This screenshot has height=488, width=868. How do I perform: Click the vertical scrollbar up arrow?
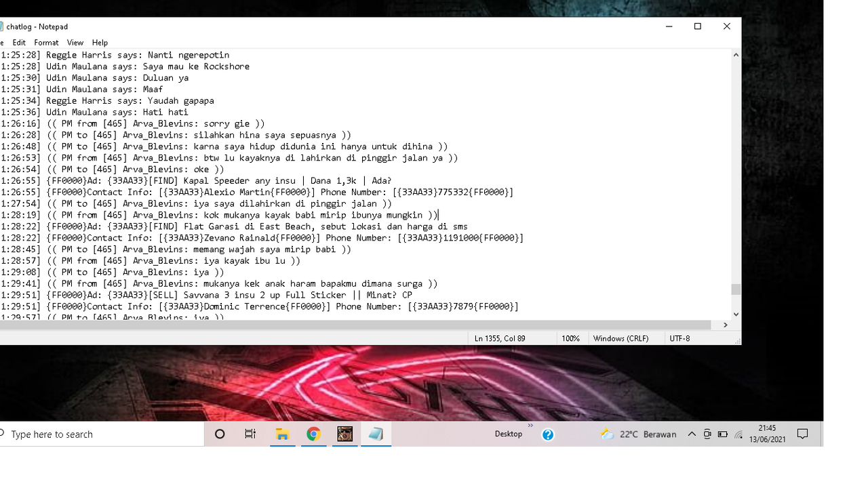tap(736, 54)
